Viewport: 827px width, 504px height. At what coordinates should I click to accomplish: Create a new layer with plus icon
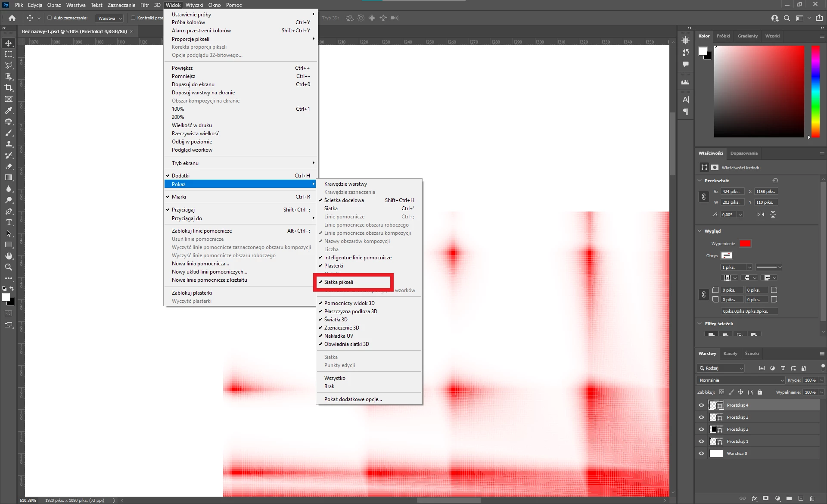pyautogui.click(x=801, y=498)
